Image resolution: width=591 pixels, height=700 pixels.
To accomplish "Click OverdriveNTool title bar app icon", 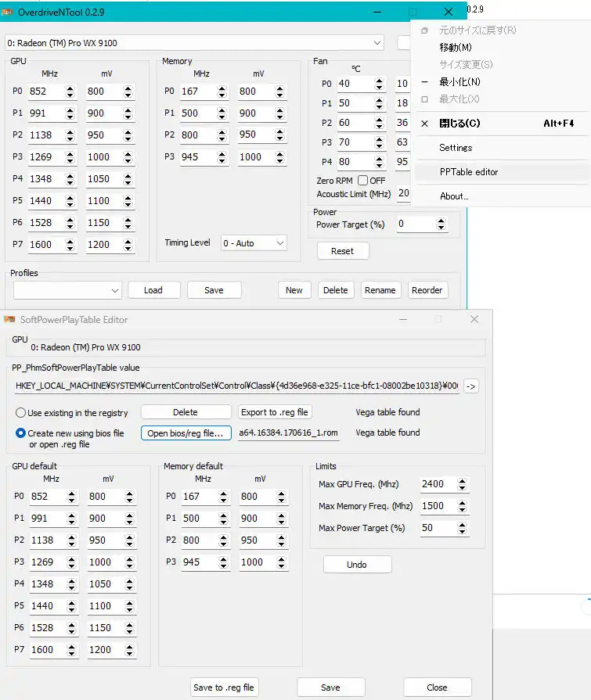I will click(7, 12).
